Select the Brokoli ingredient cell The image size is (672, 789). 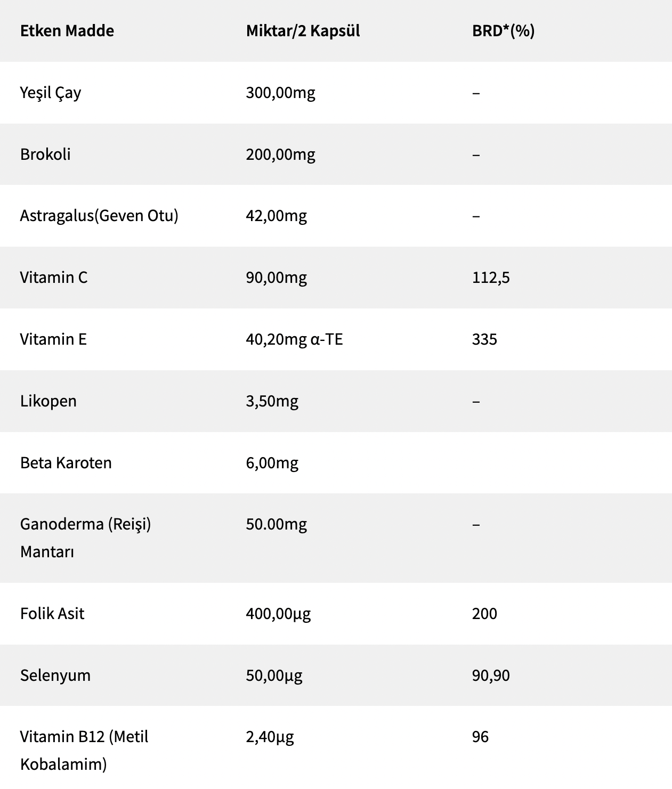45,154
